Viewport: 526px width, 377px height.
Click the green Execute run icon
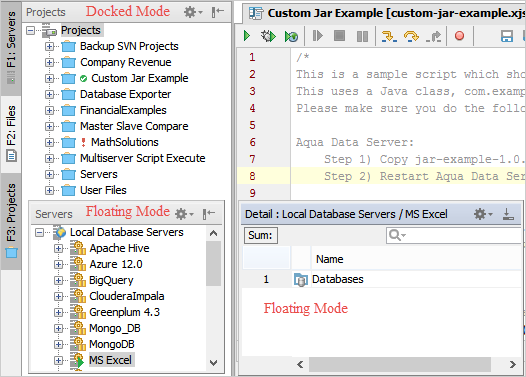click(x=247, y=36)
